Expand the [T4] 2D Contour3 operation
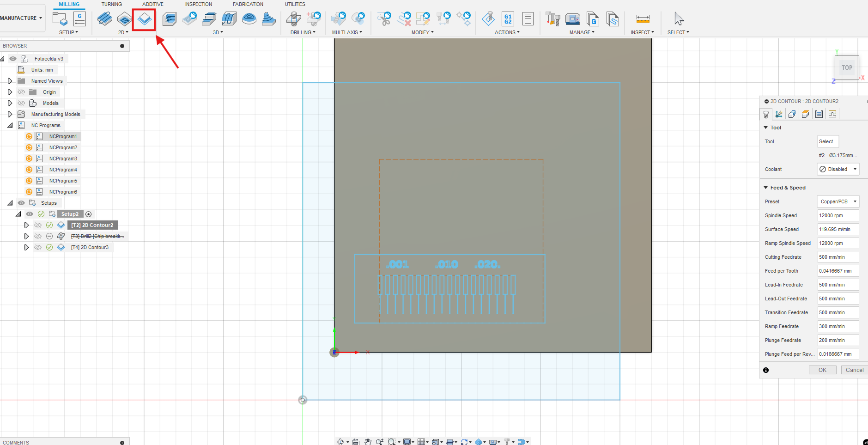The height and width of the screenshot is (445, 868). coord(26,247)
